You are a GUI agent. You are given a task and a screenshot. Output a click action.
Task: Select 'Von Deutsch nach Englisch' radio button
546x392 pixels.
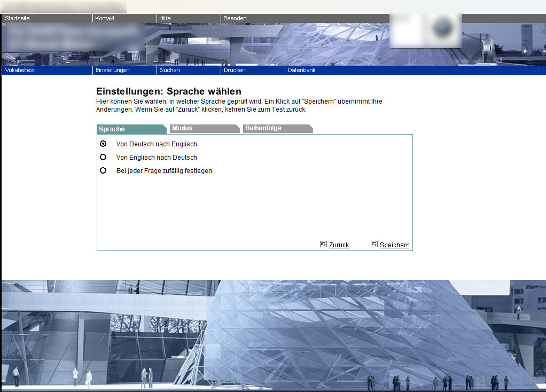(103, 144)
